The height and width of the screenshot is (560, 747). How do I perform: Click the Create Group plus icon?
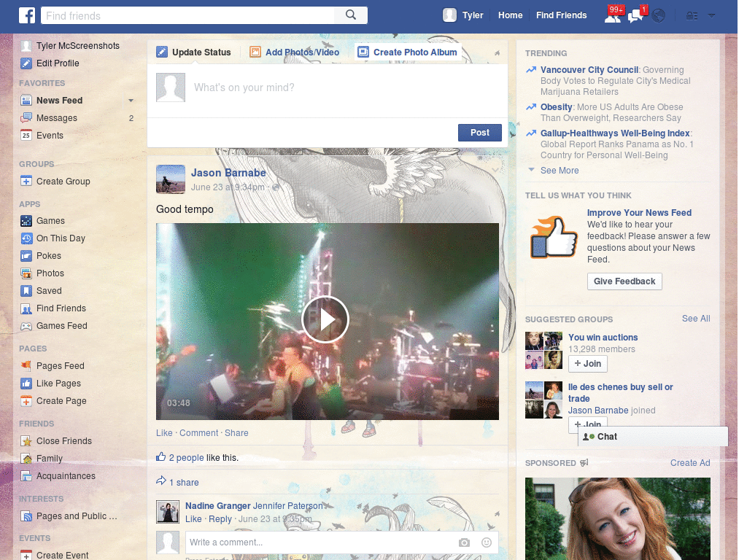[x=26, y=182]
